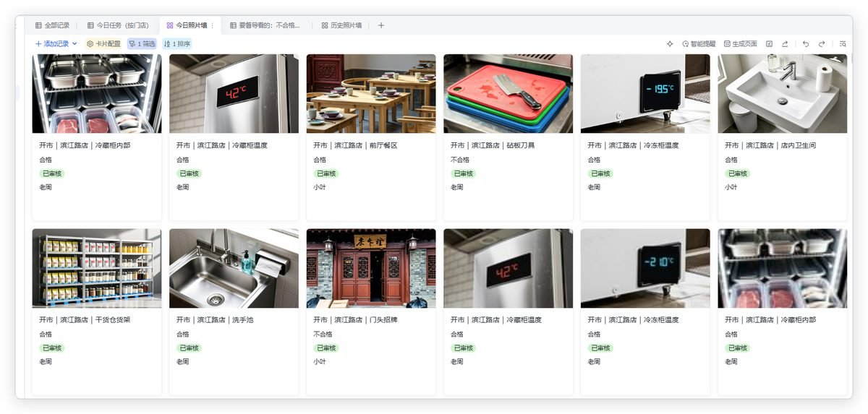Open 智能提醒 smart reminders
This screenshot has height=414, width=868.
point(699,44)
